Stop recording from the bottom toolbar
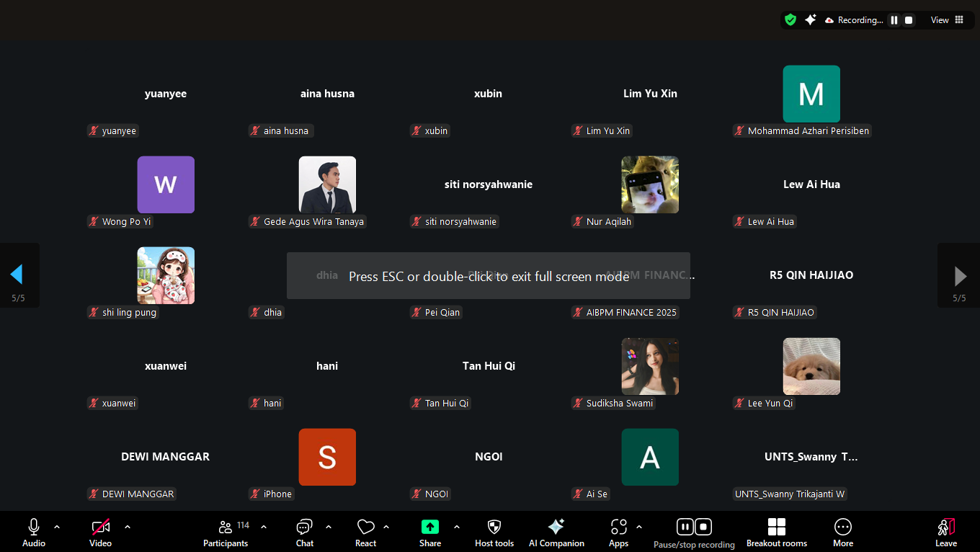This screenshot has height=552, width=980. point(704,527)
